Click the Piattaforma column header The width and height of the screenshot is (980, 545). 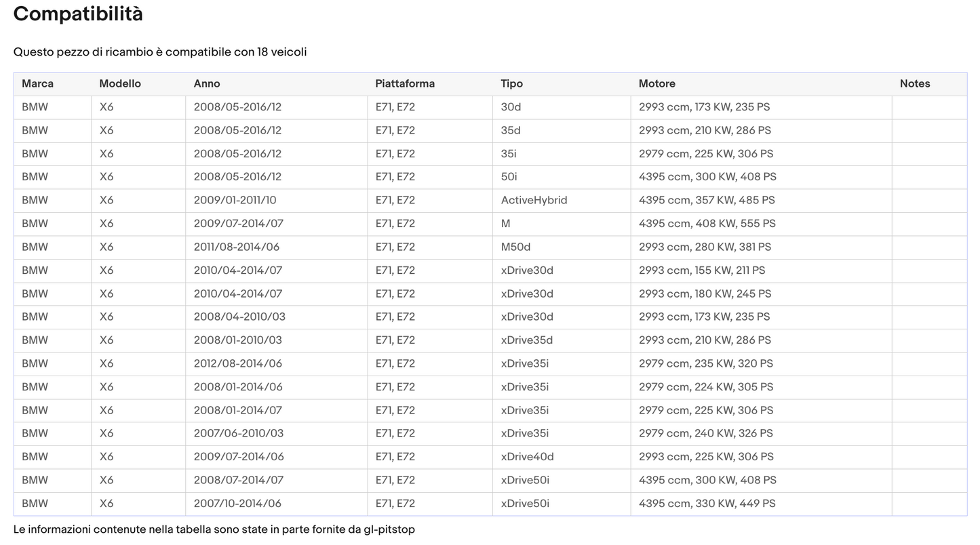tap(405, 84)
